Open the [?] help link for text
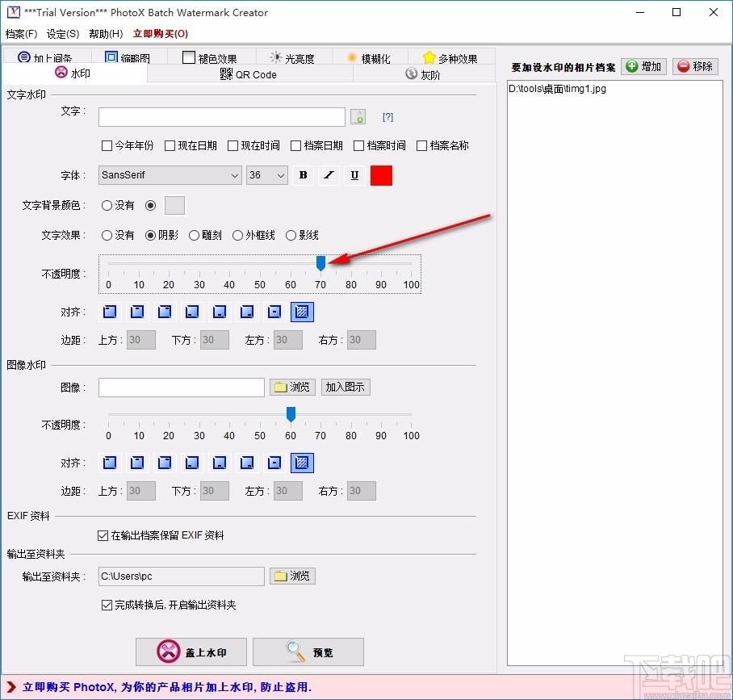 pos(387,117)
